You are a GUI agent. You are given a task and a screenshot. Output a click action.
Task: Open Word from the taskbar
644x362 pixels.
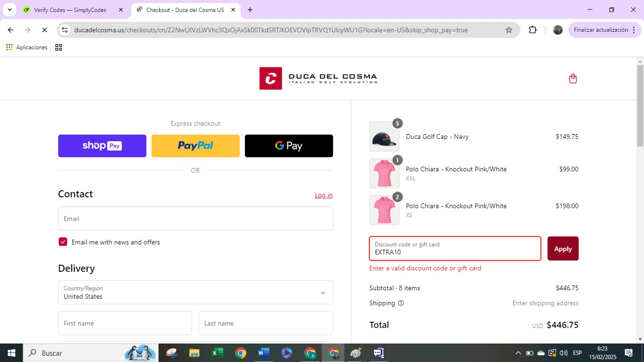(264, 353)
